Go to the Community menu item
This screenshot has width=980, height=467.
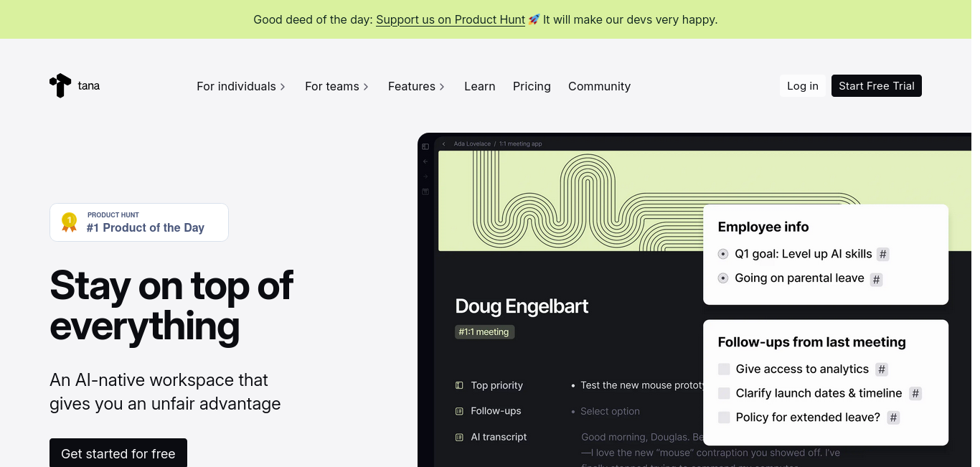coord(599,86)
